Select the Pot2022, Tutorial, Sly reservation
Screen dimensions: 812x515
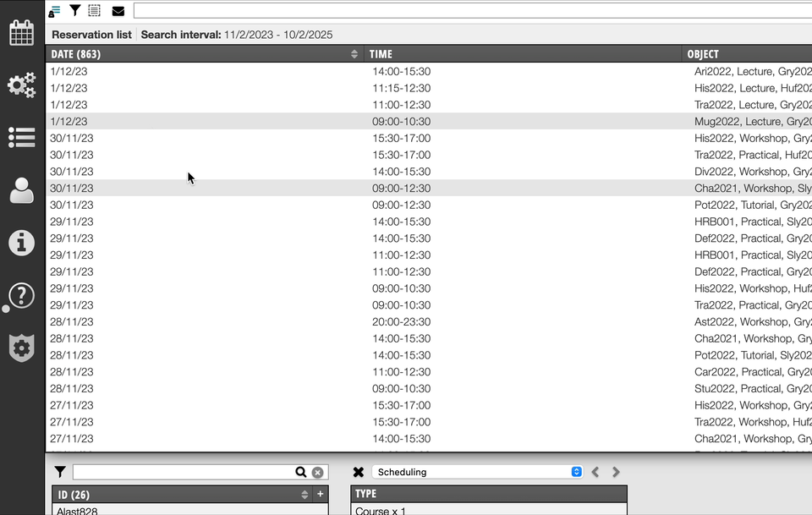[753, 355]
